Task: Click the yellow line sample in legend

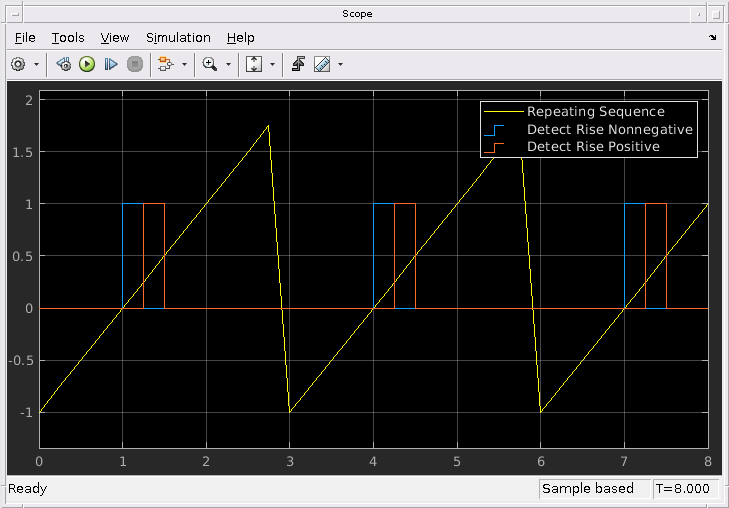Action: [504, 112]
